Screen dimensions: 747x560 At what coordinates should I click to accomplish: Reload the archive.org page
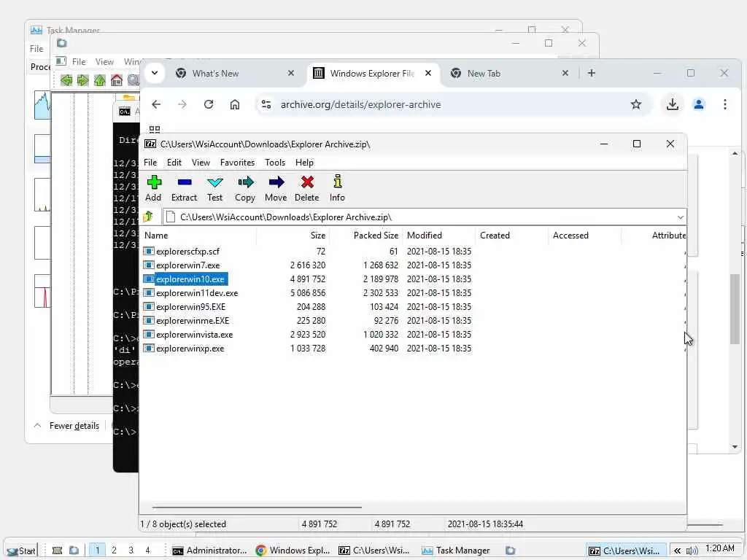[209, 104]
